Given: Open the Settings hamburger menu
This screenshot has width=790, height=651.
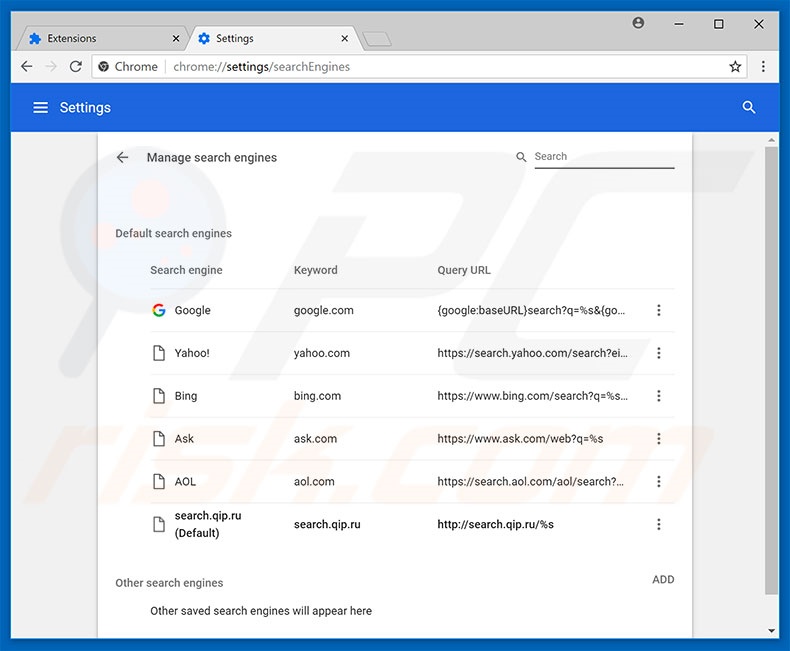Looking at the screenshot, I should pos(40,107).
